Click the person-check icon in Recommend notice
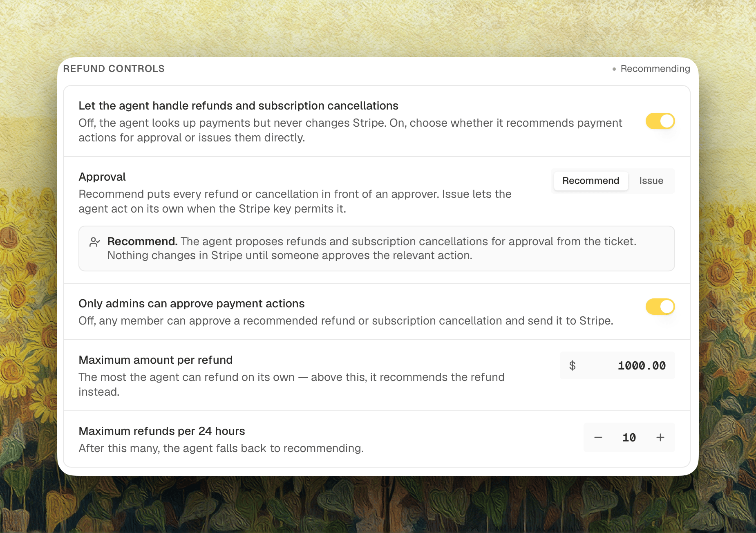The width and height of the screenshot is (756, 533). 95,242
